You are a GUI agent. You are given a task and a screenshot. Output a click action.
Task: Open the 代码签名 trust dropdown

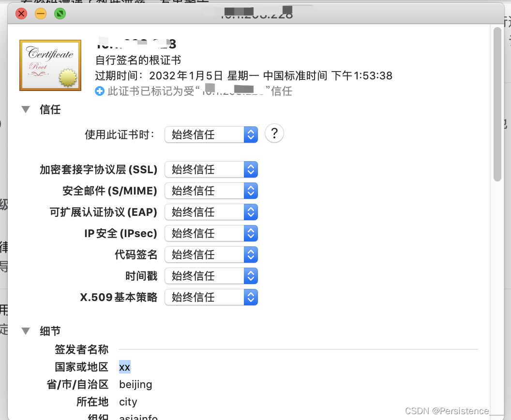[x=211, y=255]
